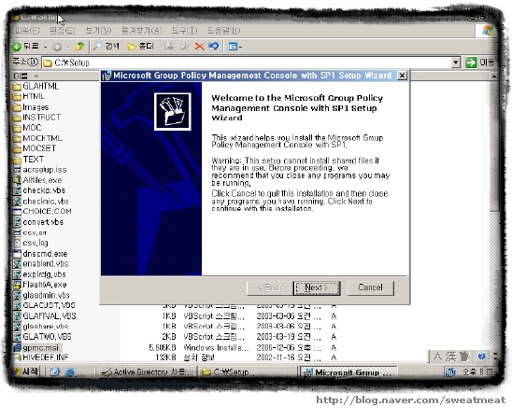Click the language bar help icon
512x420 pixels.
[x=481, y=356]
